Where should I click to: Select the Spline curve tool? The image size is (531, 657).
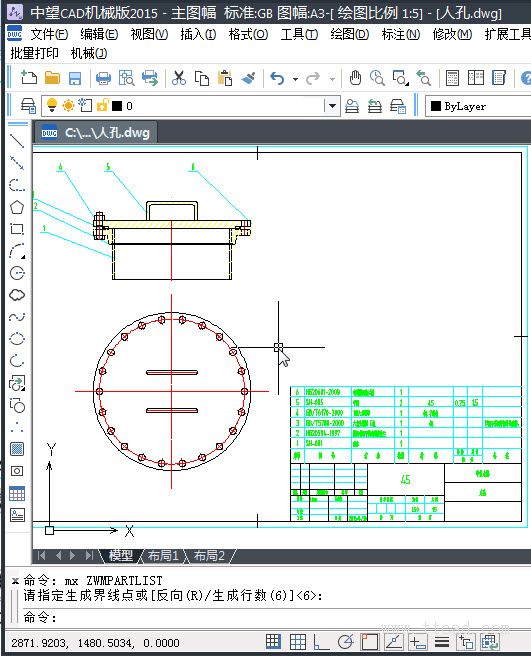17,317
